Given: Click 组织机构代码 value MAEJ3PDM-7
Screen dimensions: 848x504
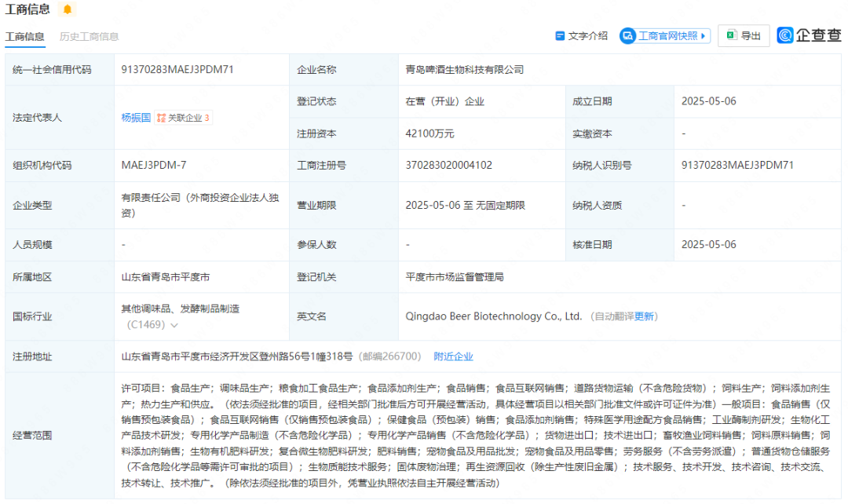Looking at the screenshot, I should pyautogui.click(x=154, y=165).
